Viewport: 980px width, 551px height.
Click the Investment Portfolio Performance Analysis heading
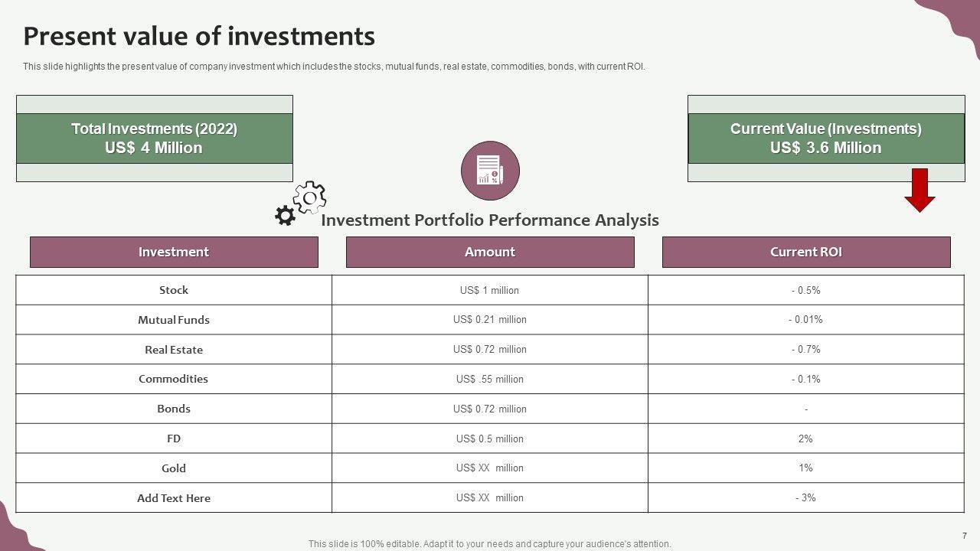click(x=490, y=220)
